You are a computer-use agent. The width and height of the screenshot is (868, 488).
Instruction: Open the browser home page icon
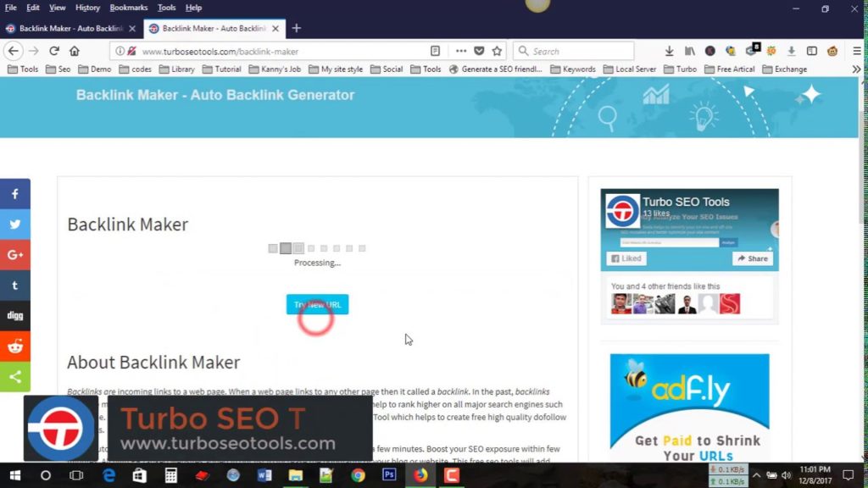tap(75, 51)
